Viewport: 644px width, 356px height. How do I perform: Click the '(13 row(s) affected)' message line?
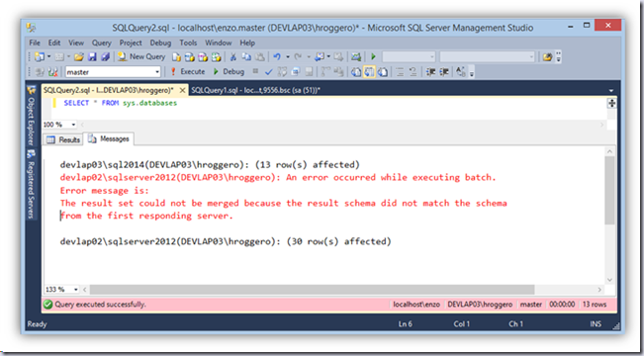tap(308, 165)
